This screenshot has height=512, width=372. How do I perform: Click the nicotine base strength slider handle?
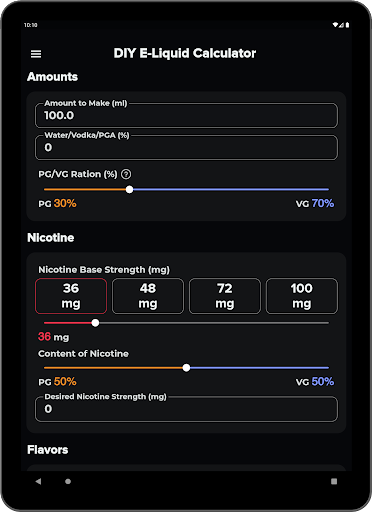click(95, 323)
